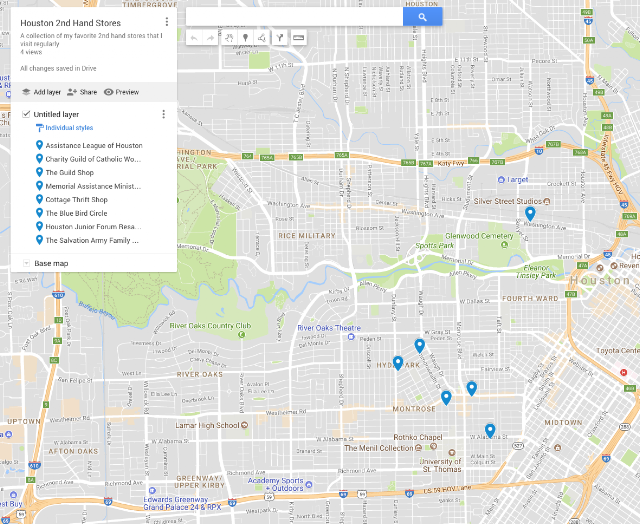
Task: Click the Rothko Chapel label
Action: pyautogui.click(x=418, y=437)
